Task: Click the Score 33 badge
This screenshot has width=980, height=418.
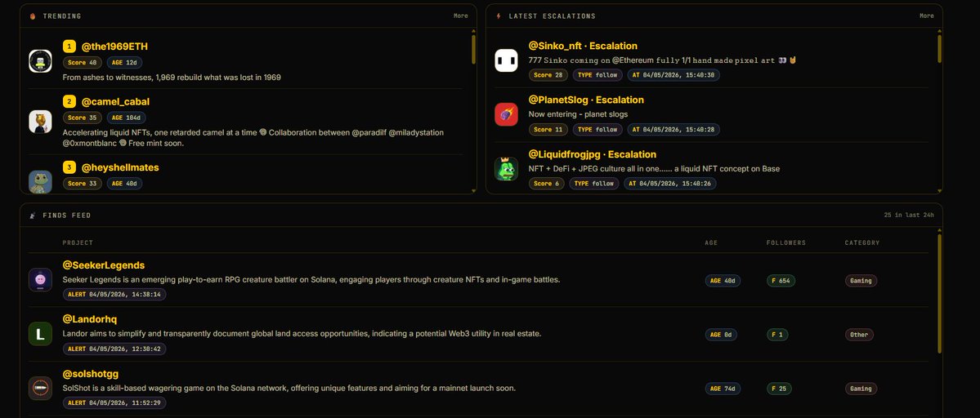Action: coord(83,184)
